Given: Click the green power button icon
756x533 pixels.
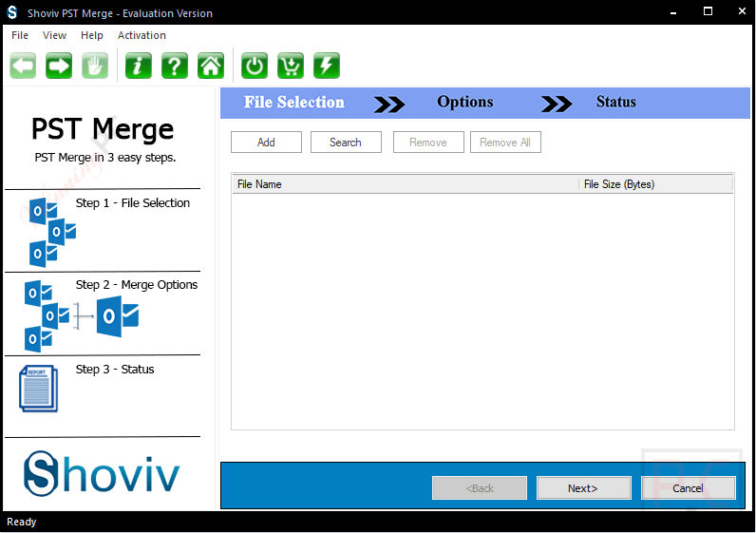Looking at the screenshot, I should click(255, 66).
